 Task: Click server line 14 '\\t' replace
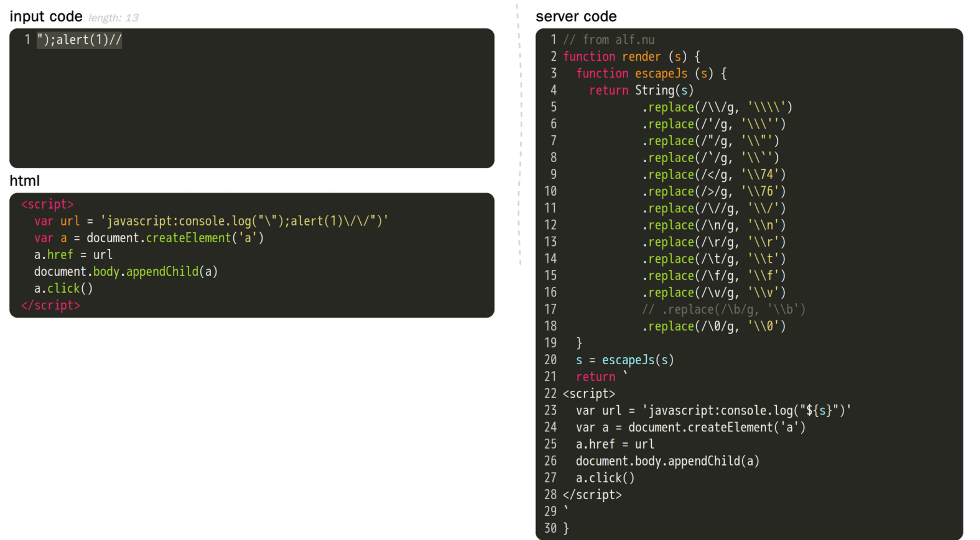tap(714, 259)
